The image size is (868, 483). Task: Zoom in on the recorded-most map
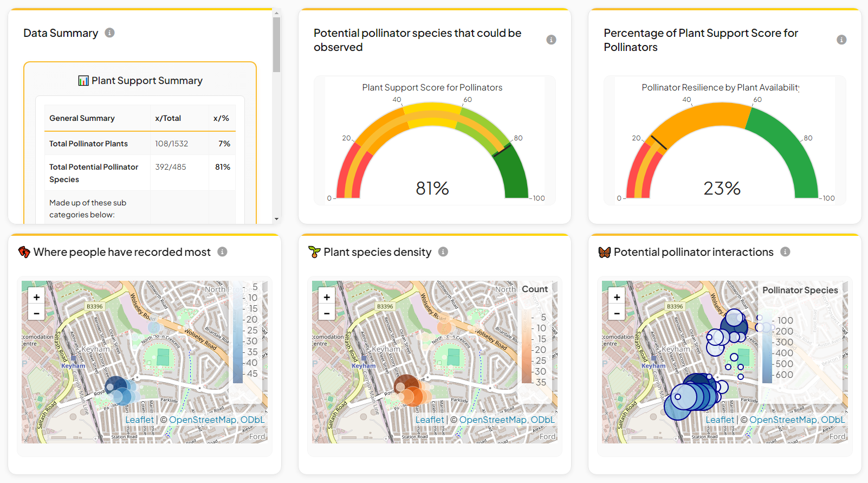coord(36,297)
